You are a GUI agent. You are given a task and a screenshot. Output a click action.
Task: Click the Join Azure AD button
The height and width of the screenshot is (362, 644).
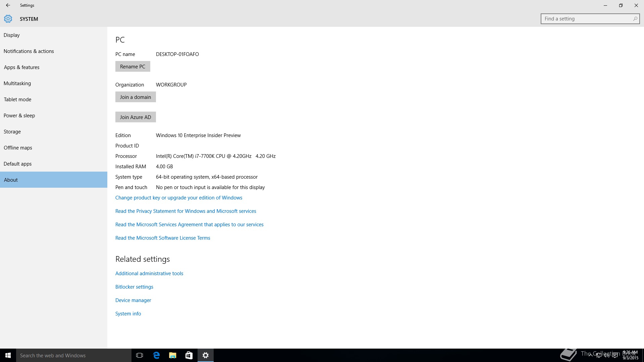[x=136, y=117]
